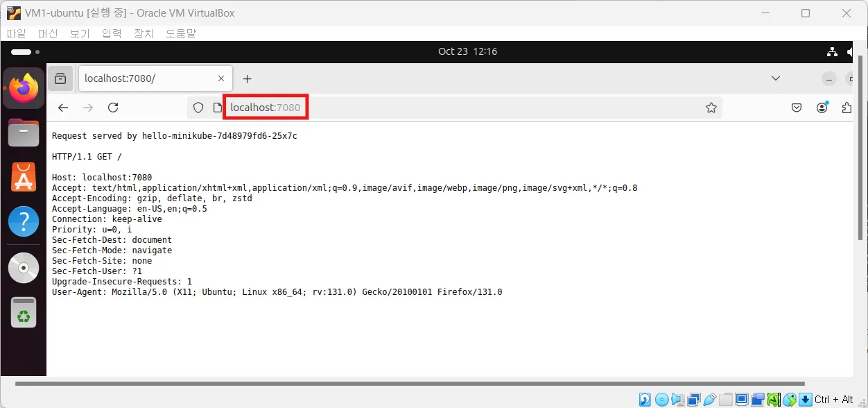
Task: Open Help from the Ubuntu dock
Action: click(24, 222)
